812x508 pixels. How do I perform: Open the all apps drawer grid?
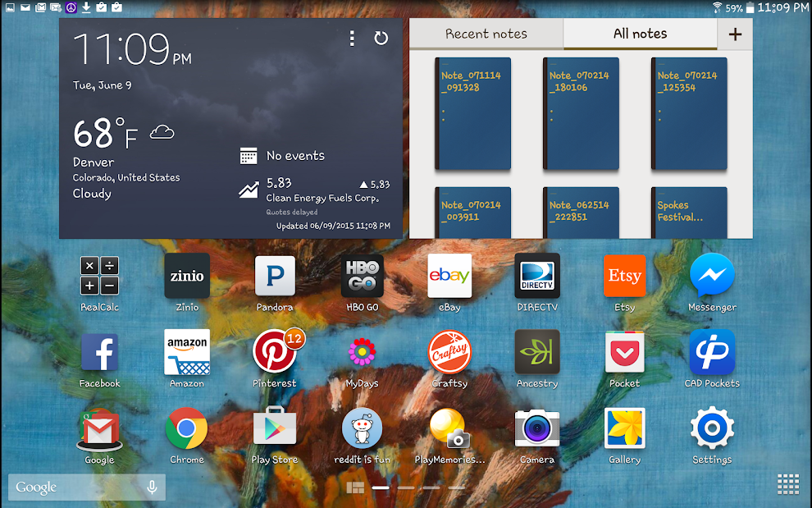click(788, 485)
